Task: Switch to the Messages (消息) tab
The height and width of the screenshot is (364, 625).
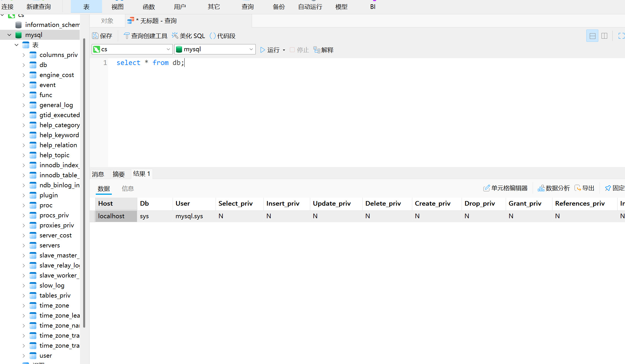Action: (x=98, y=174)
